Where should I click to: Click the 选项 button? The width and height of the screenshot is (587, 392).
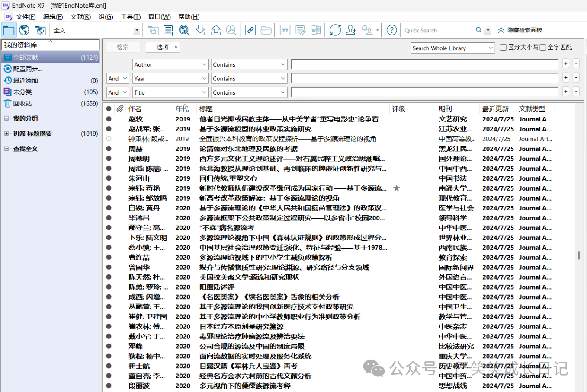tap(163, 47)
